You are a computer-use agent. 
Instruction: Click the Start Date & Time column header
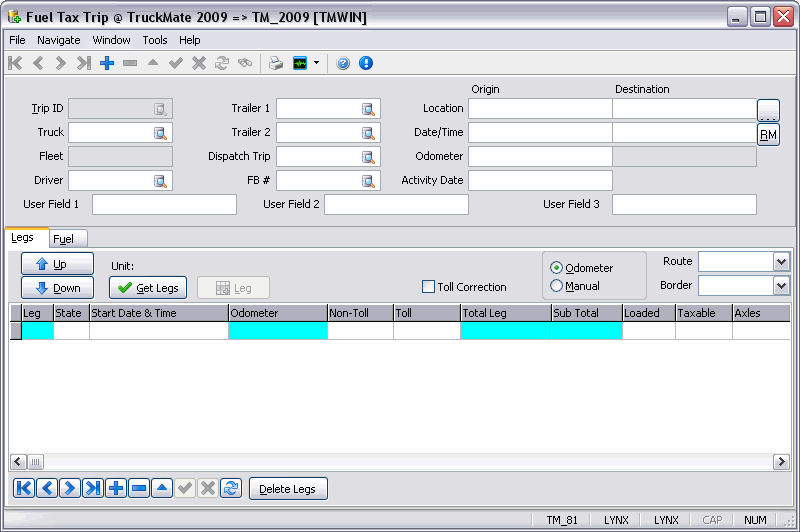click(x=159, y=313)
